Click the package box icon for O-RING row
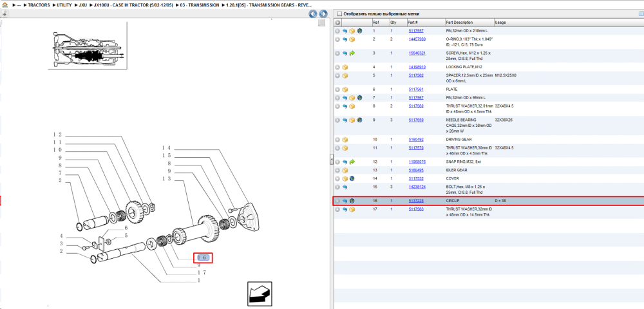 coord(352,39)
